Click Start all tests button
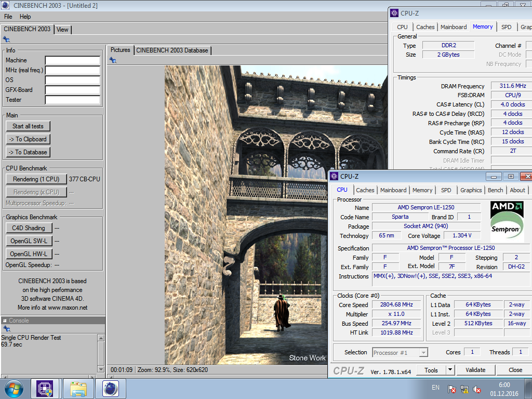Screen dimensions: 532x399 coord(28,126)
